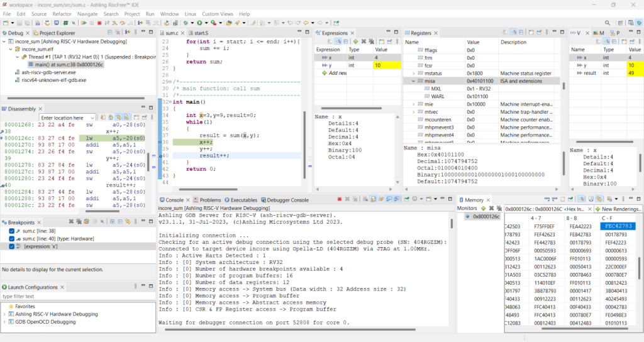
Task: Remove selected breakpoint in Breakpoints view
Action: coord(71,222)
